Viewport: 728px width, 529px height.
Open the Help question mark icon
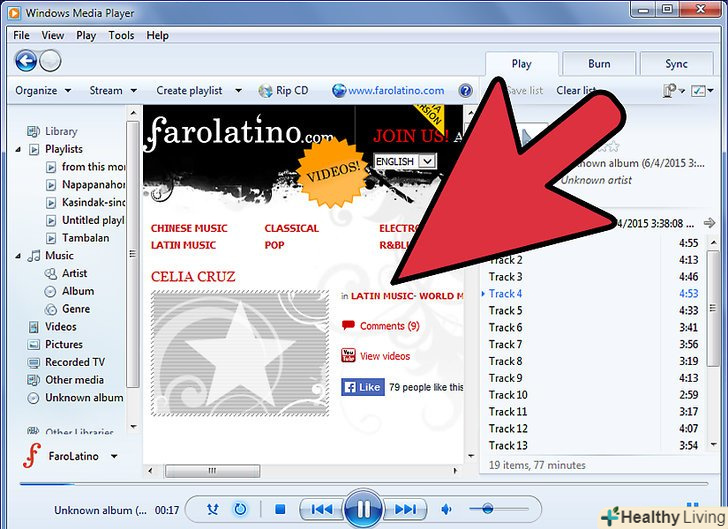(465, 91)
